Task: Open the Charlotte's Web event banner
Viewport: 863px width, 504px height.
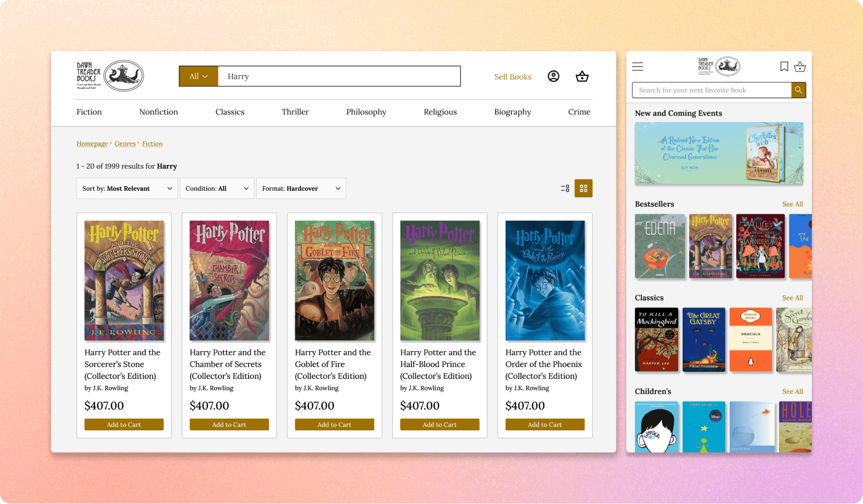Action: [719, 153]
